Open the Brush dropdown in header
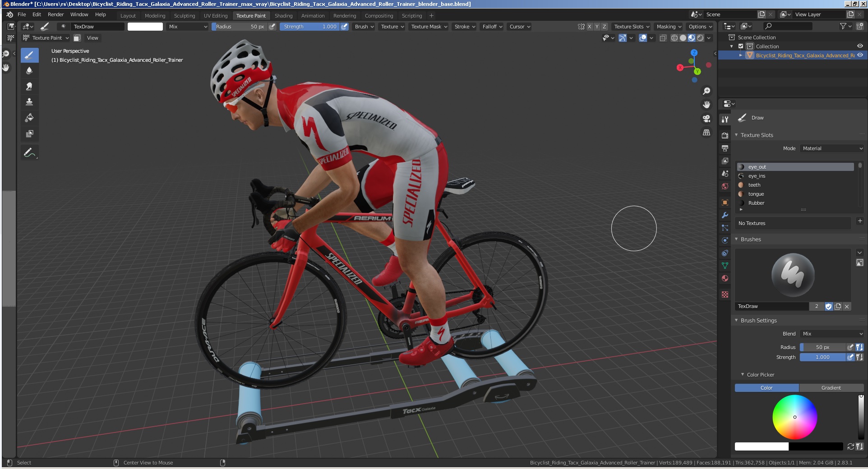This screenshot has width=868, height=469. [365, 27]
